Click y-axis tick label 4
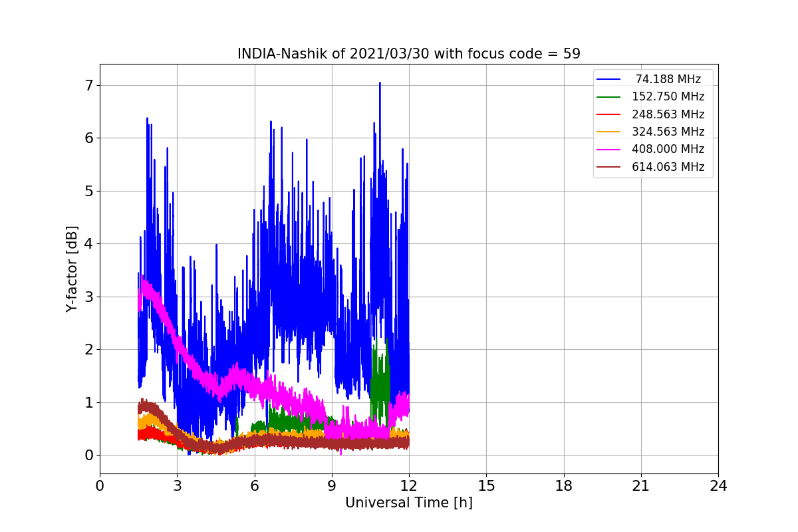The width and height of the screenshot is (798, 532). click(x=89, y=243)
